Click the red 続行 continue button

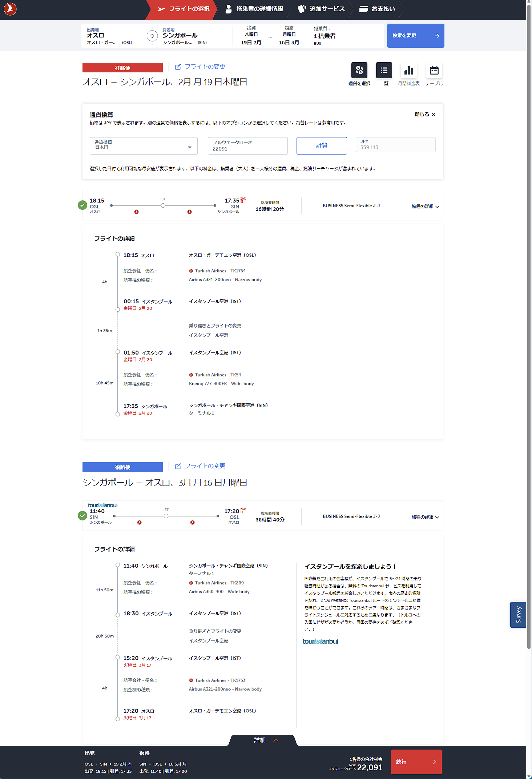(416, 762)
